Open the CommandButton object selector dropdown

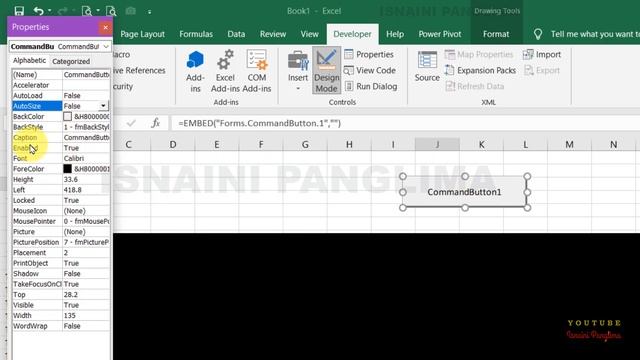click(106, 47)
